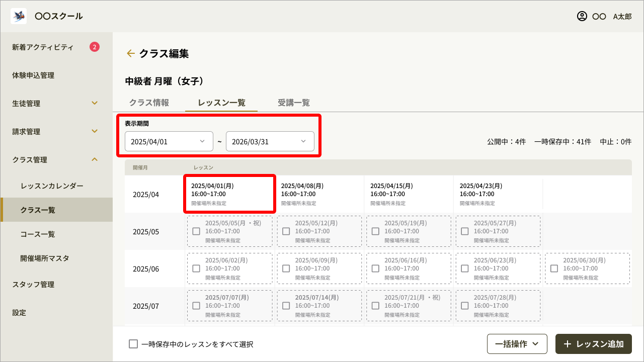Image resolution: width=644 pixels, height=362 pixels.
Task: Enable 一時保存中のレッスンをすべて選択 checkbox
Action: [133, 344]
